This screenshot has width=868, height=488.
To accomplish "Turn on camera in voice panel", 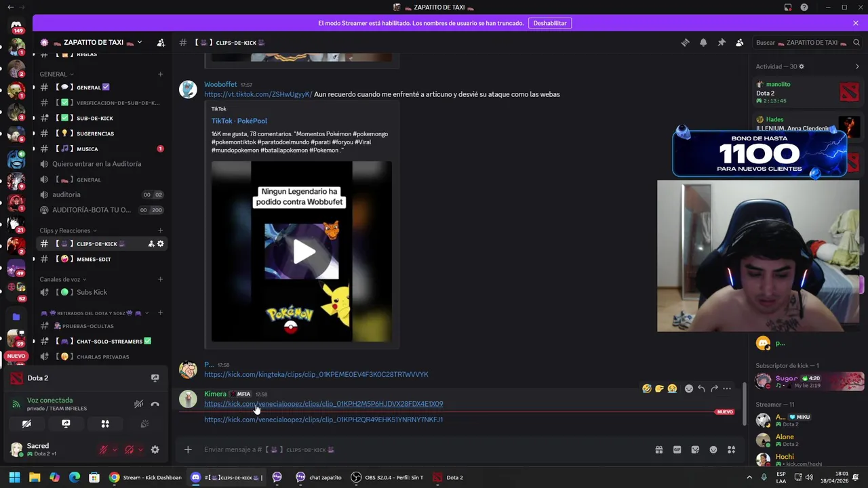I will pyautogui.click(x=26, y=424).
